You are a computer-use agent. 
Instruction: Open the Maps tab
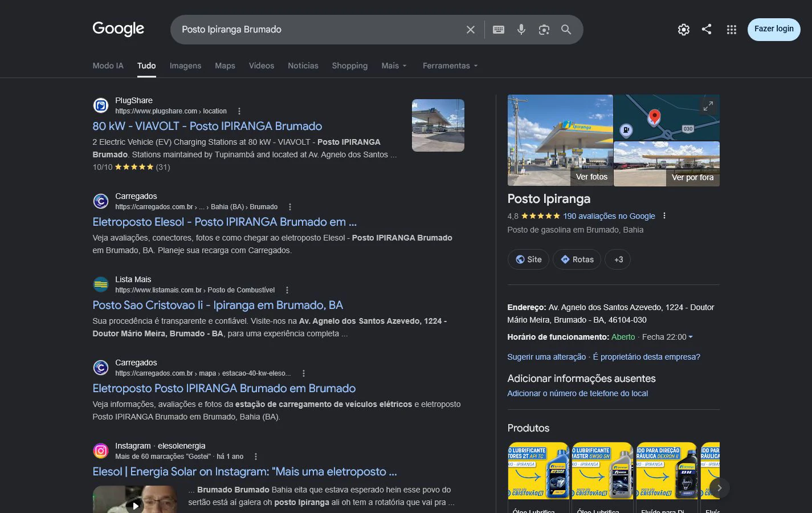click(x=225, y=66)
